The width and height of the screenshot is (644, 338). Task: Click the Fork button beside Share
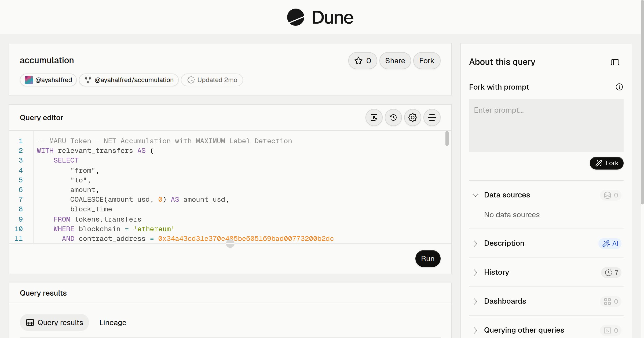coord(427,61)
